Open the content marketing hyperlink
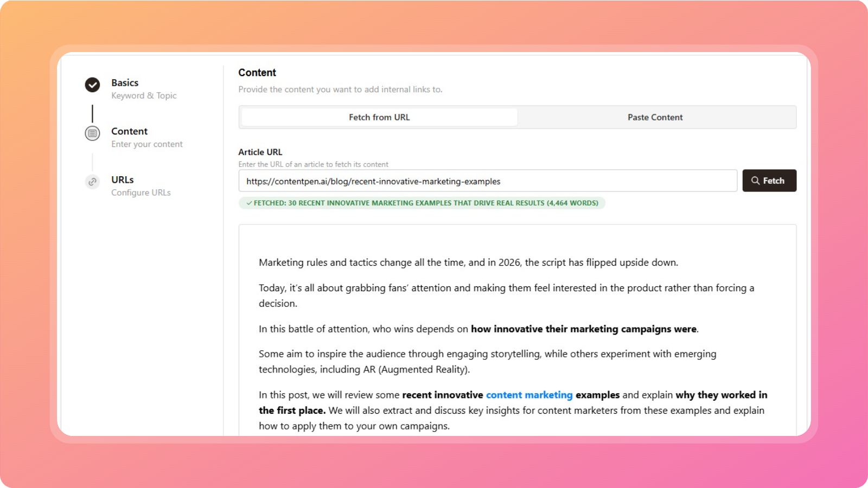868x488 pixels. pyautogui.click(x=529, y=395)
